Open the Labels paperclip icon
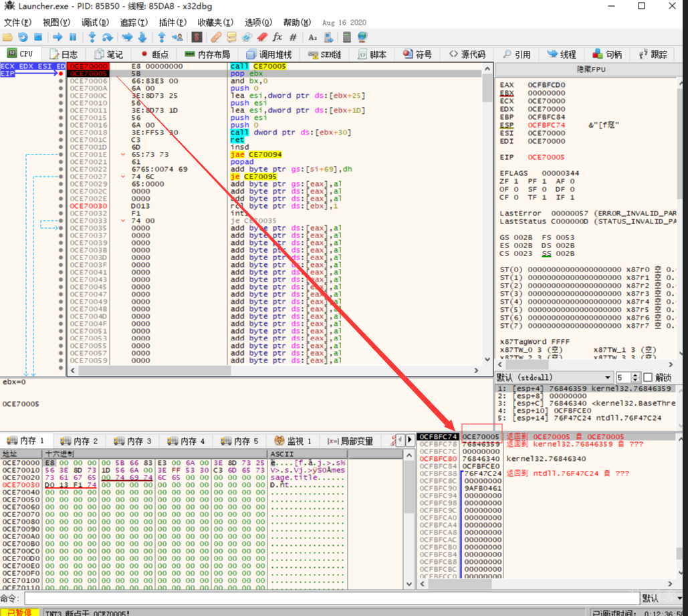 point(247,37)
